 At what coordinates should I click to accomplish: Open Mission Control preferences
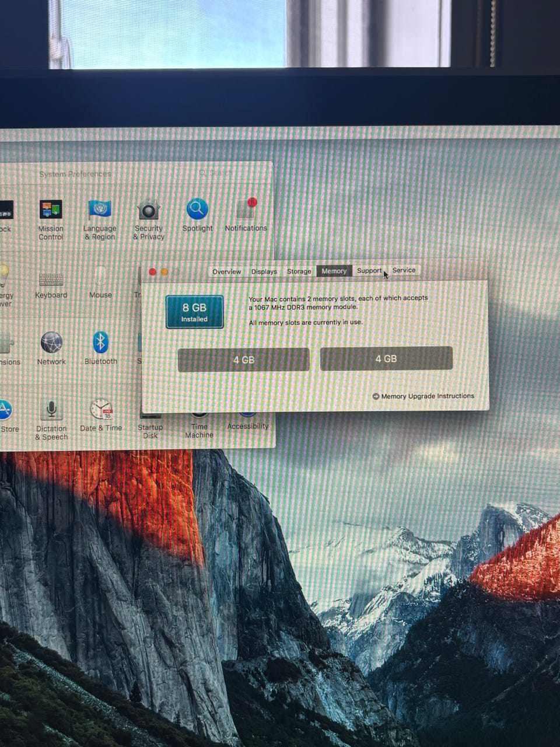(x=51, y=218)
